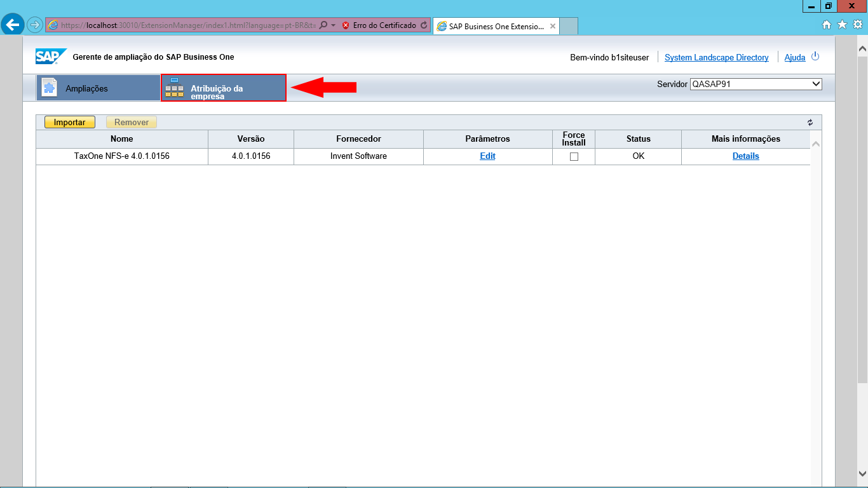The height and width of the screenshot is (488, 868).
Task: Click the table scroll-up arrow
Action: pos(816,144)
